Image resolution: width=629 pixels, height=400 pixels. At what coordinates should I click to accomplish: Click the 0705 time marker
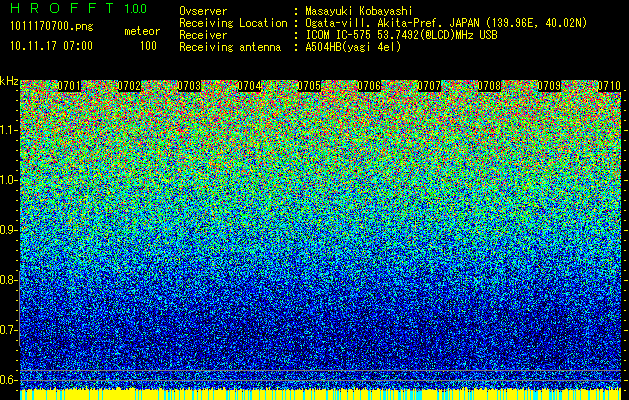click(309, 86)
